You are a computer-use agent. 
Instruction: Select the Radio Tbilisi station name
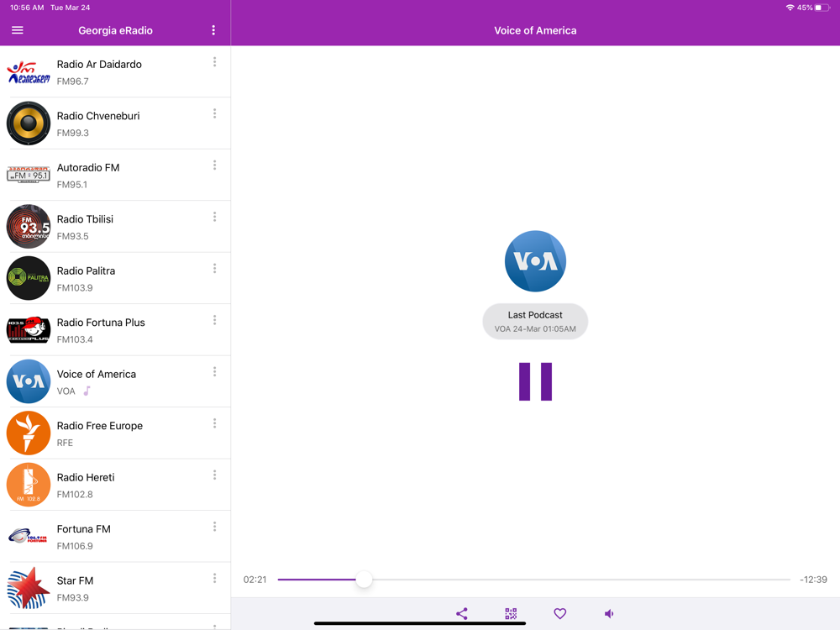click(x=85, y=219)
